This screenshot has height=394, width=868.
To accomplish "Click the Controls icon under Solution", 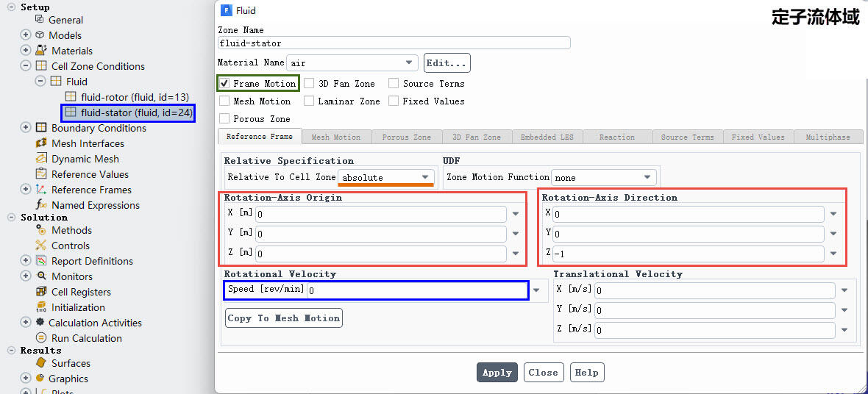I will coord(41,246).
